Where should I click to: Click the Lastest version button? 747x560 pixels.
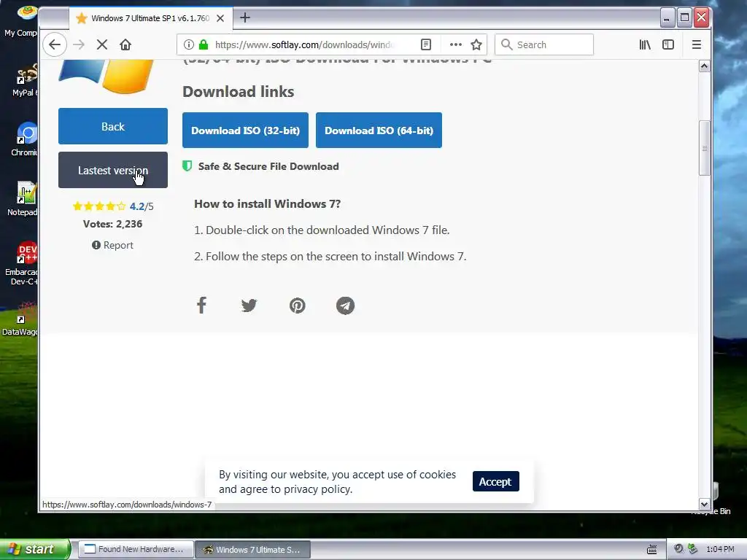[113, 170]
